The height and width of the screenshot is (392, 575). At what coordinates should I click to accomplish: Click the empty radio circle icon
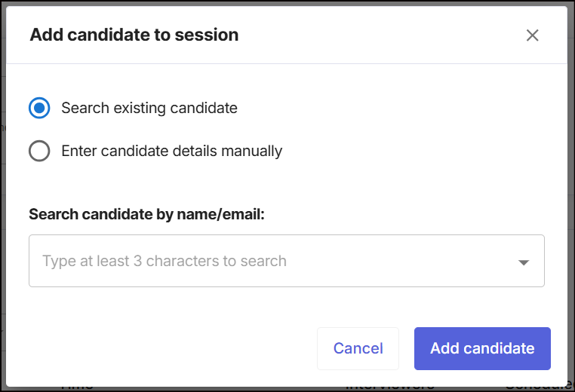pyautogui.click(x=39, y=151)
